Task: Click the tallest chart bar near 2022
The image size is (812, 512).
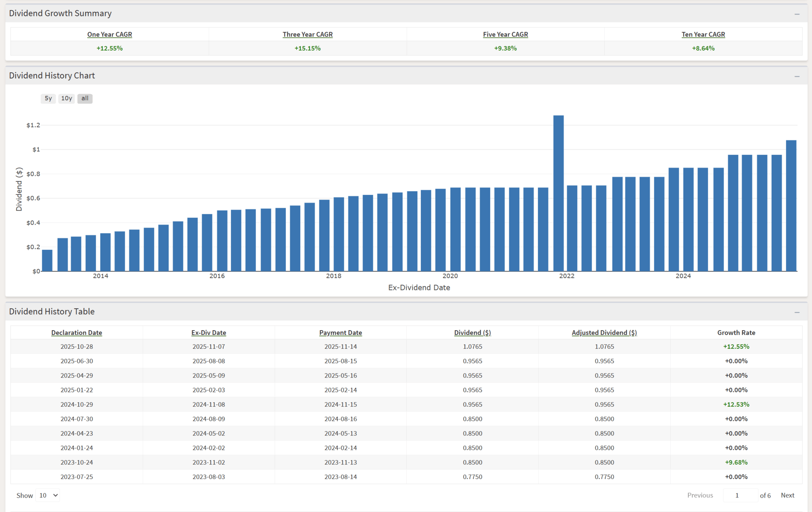Action: pos(558,193)
